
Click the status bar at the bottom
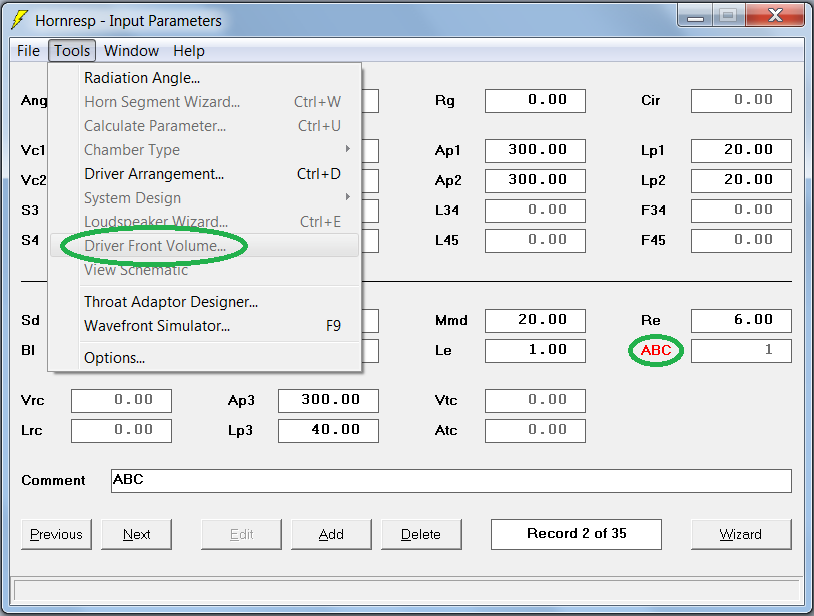tap(406, 591)
